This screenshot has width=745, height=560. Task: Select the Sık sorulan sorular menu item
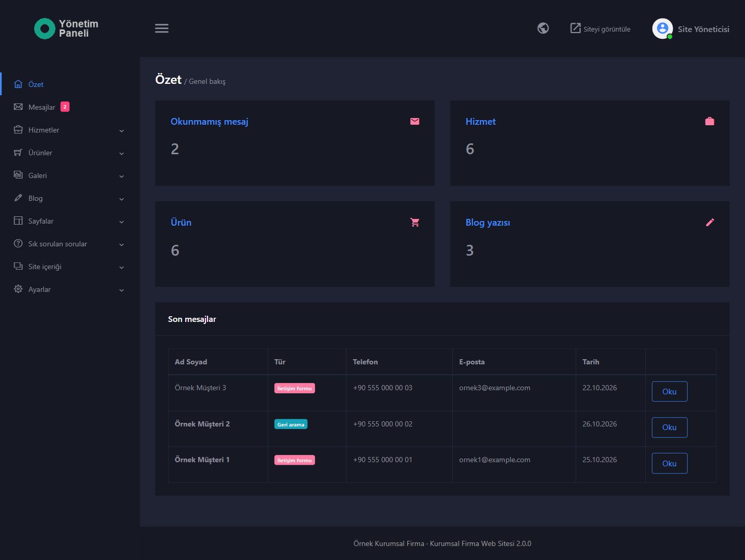(70, 243)
